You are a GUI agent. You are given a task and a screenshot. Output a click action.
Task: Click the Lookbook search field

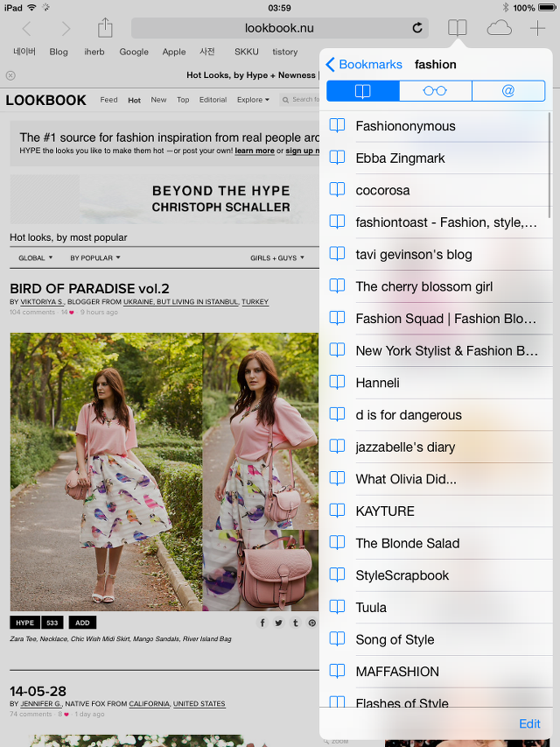click(x=300, y=100)
